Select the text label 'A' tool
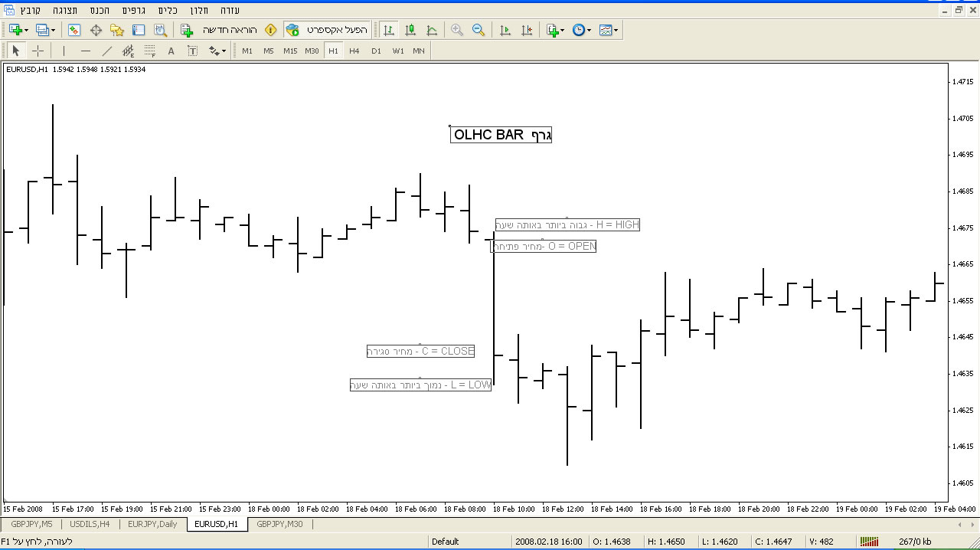 (171, 51)
